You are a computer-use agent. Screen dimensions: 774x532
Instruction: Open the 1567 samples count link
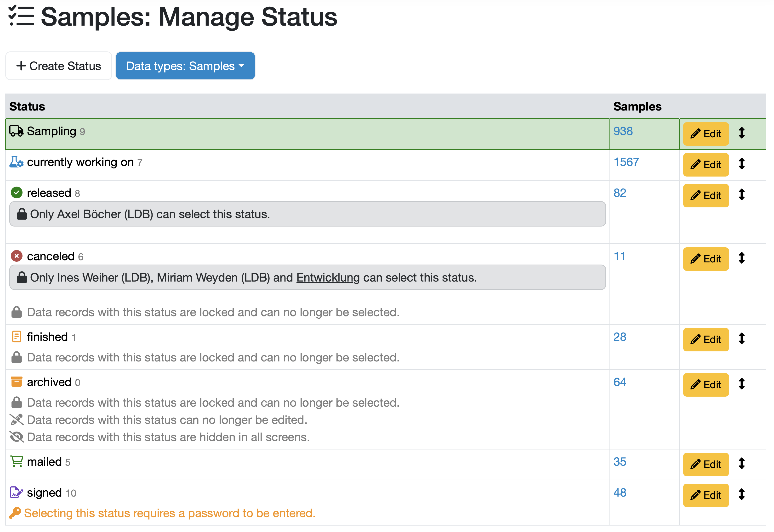click(x=626, y=162)
